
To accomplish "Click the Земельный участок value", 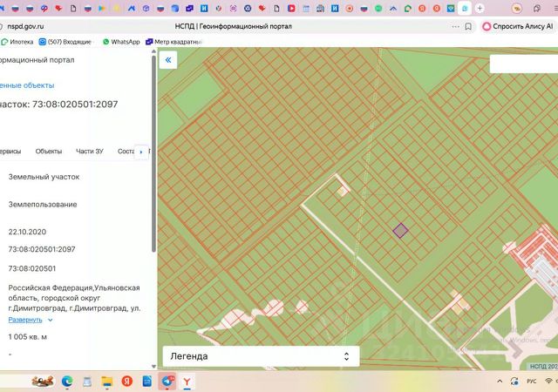I will coord(44,177).
